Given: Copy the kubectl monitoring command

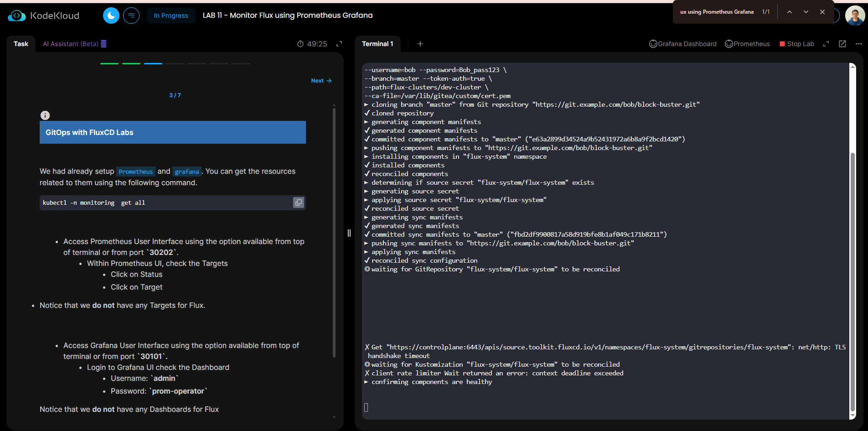Looking at the screenshot, I should pos(298,203).
